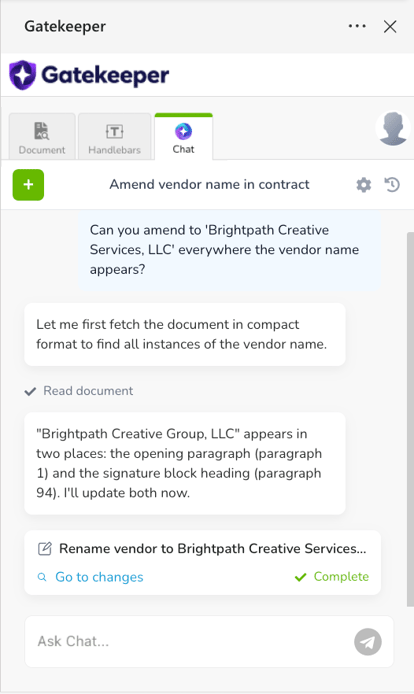Viewport: 414px width, 694px height.
Task: Open the three-dot options menu
Action: coord(357,26)
